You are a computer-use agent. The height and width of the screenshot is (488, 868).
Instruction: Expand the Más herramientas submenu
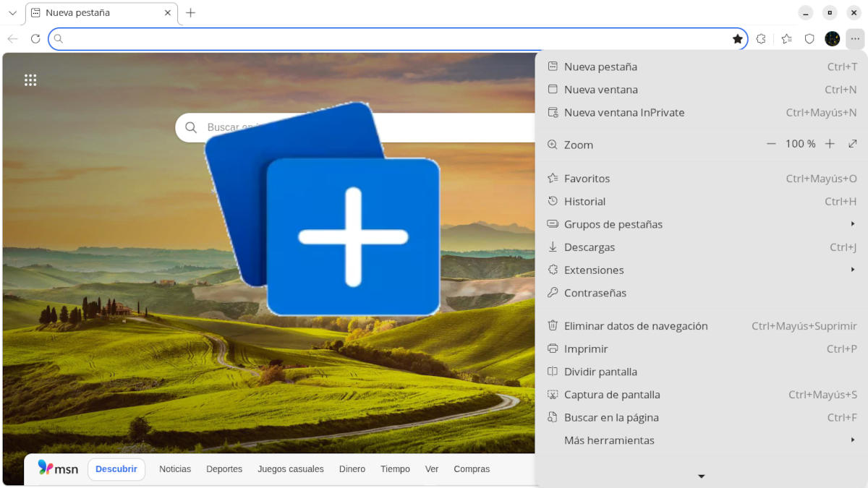click(702, 440)
